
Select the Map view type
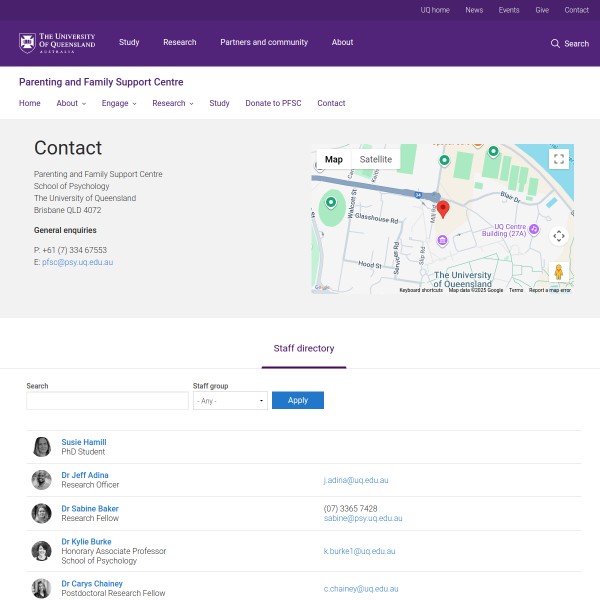(334, 159)
